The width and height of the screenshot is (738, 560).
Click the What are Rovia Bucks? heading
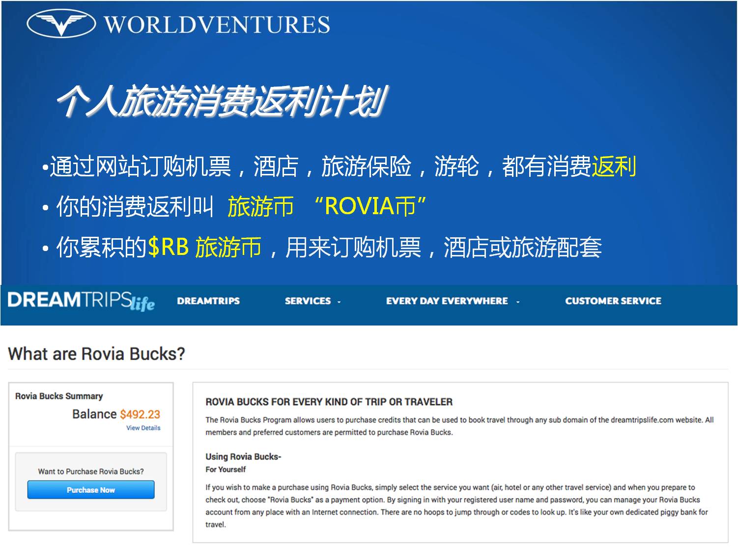coord(97,354)
